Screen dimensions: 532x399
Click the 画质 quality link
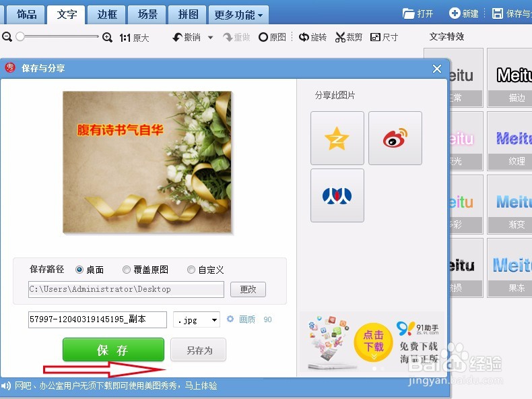[247, 319]
